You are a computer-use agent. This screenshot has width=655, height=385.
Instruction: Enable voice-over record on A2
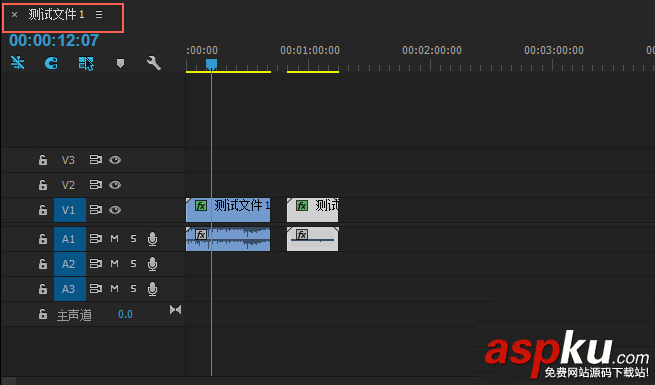152,264
